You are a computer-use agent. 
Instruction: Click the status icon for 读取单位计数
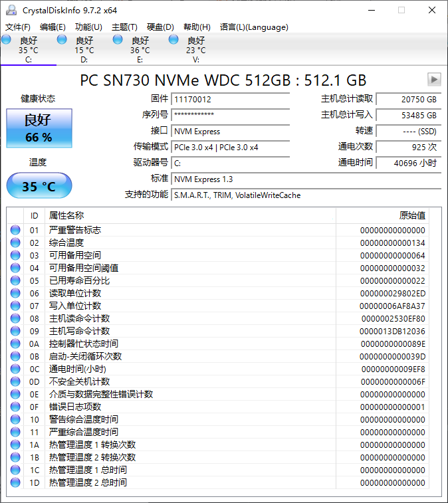tap(15, 293)
